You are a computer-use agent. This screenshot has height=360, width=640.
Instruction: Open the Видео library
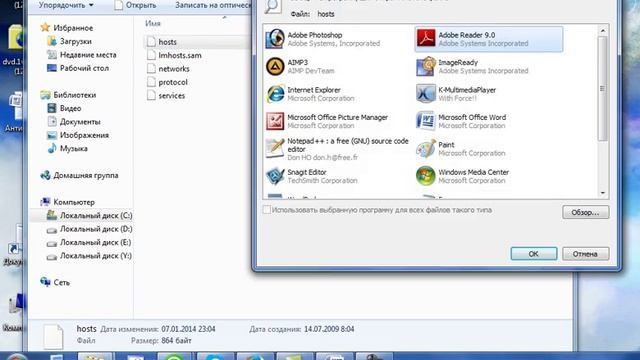point(64,108)
